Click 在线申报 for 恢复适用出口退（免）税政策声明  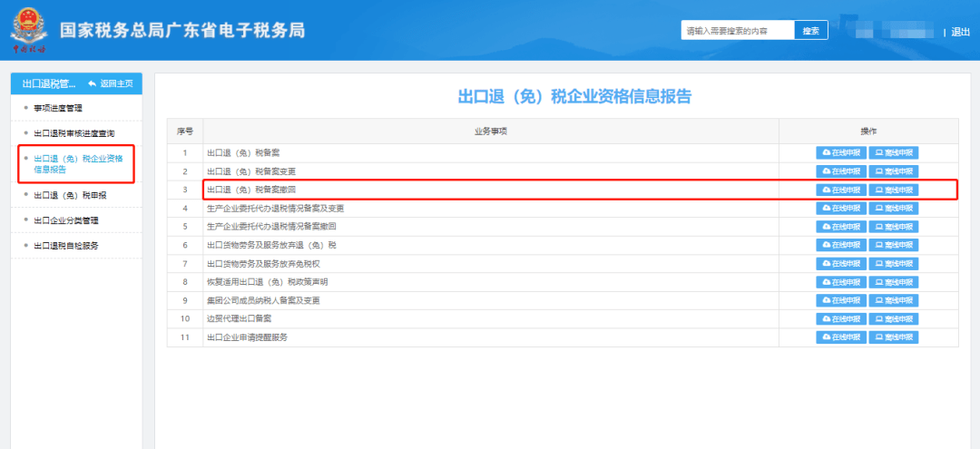(x=840, y=282)
